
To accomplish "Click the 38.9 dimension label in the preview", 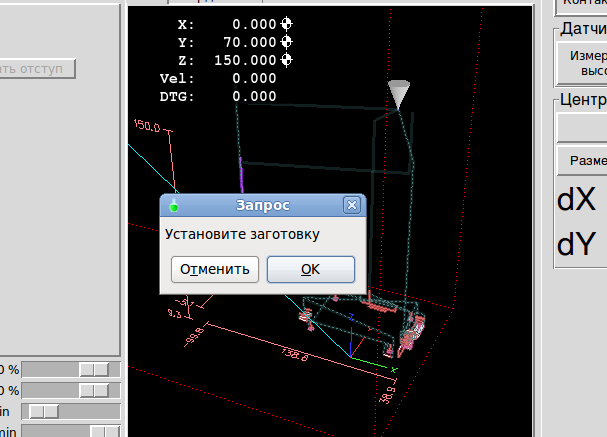I will pos(388,395).
